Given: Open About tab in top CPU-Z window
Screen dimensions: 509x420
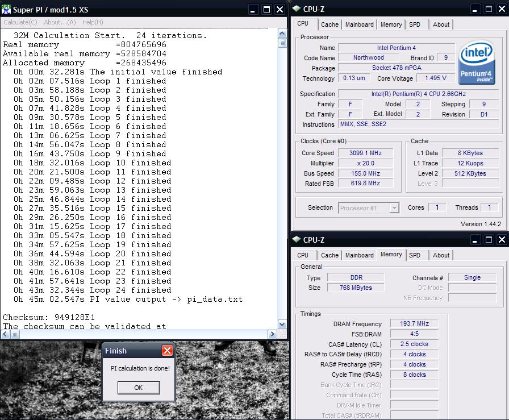Looking at the screenshot, I should (441, 24).
